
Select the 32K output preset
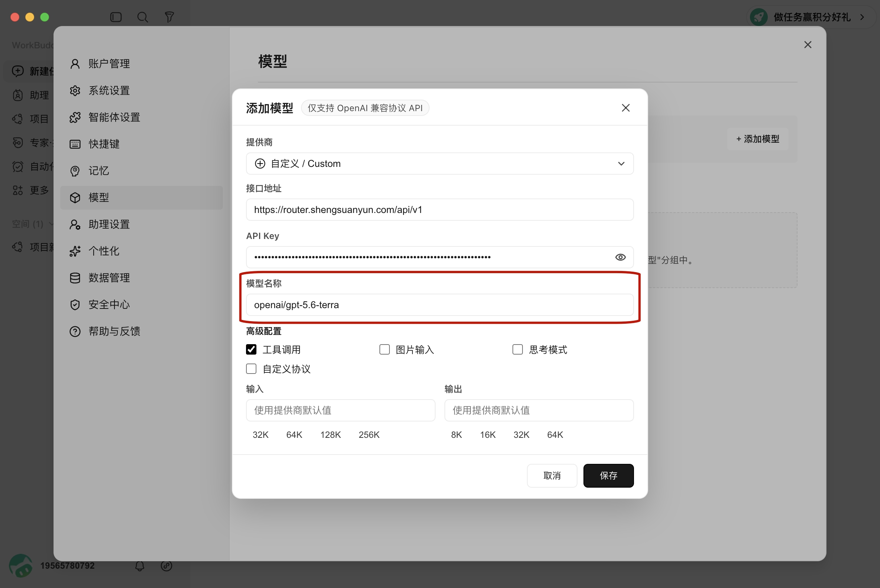[521, 435]
